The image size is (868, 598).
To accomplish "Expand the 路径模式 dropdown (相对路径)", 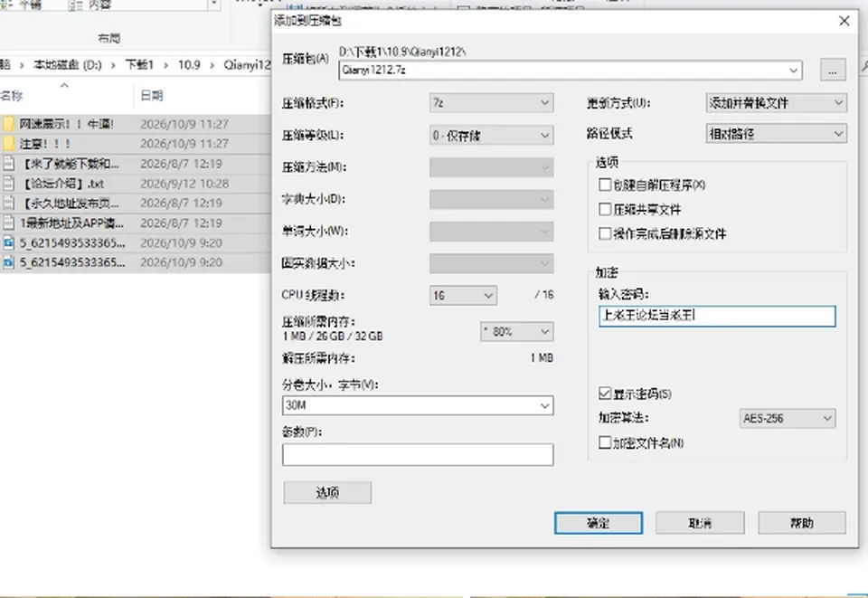I will point(776,134).
